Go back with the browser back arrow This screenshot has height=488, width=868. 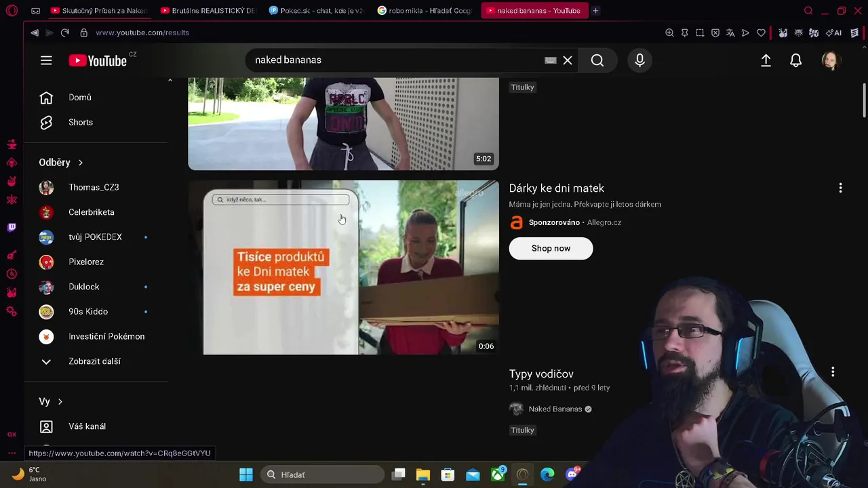35,33
